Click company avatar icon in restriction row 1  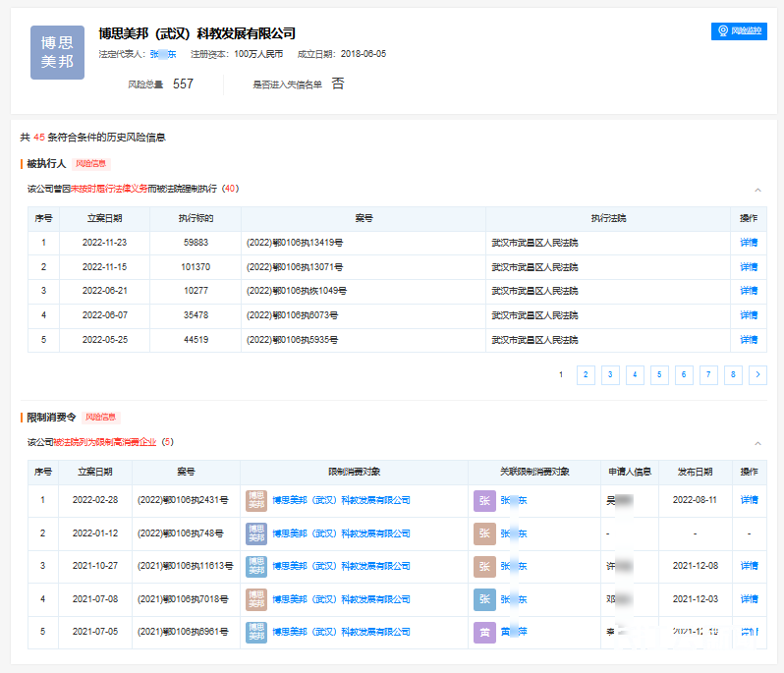tap(256, 500)
